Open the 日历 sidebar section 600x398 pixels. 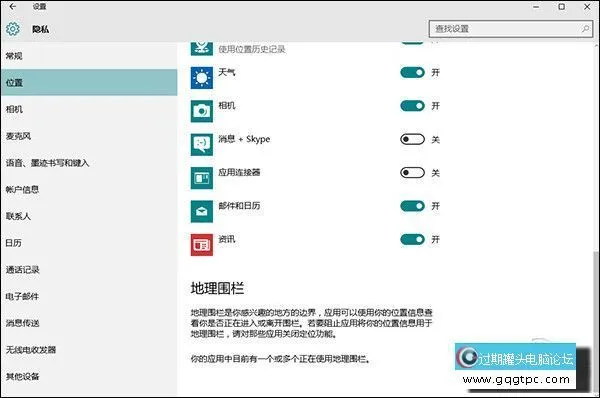[x=89, y=243]
